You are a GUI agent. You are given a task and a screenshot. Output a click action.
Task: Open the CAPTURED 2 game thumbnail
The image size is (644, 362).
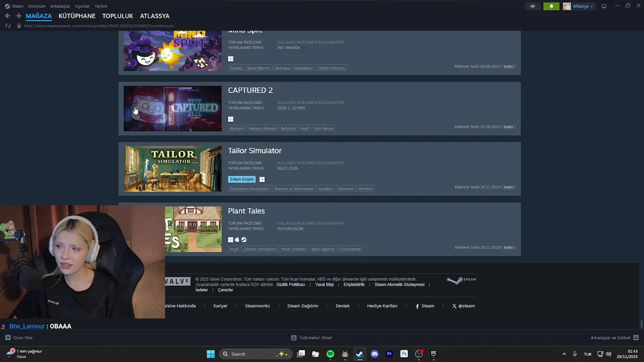(173, 109)
